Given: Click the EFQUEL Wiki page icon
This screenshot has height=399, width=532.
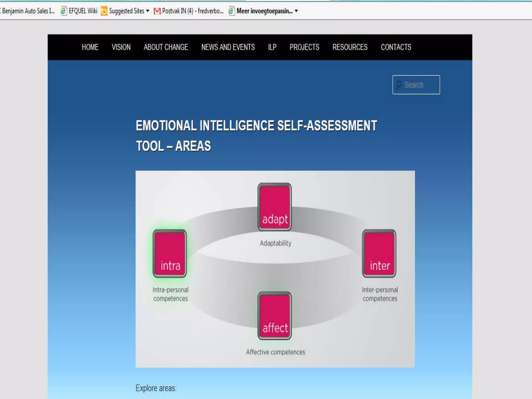Looking at the screenshot, I should (63, 11).
